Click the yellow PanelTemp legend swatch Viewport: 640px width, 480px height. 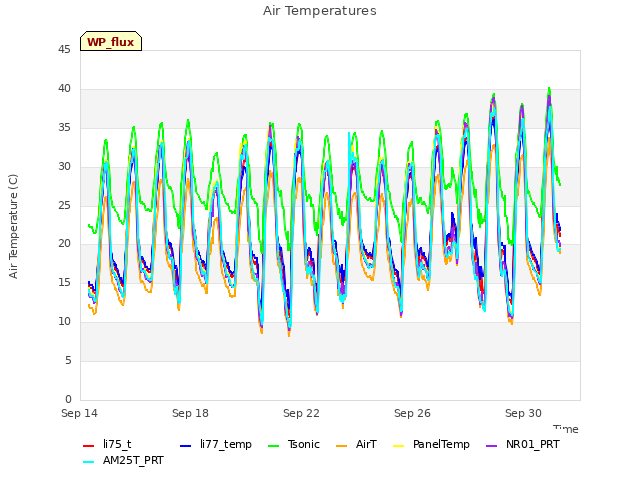click(x=398, y=446)
